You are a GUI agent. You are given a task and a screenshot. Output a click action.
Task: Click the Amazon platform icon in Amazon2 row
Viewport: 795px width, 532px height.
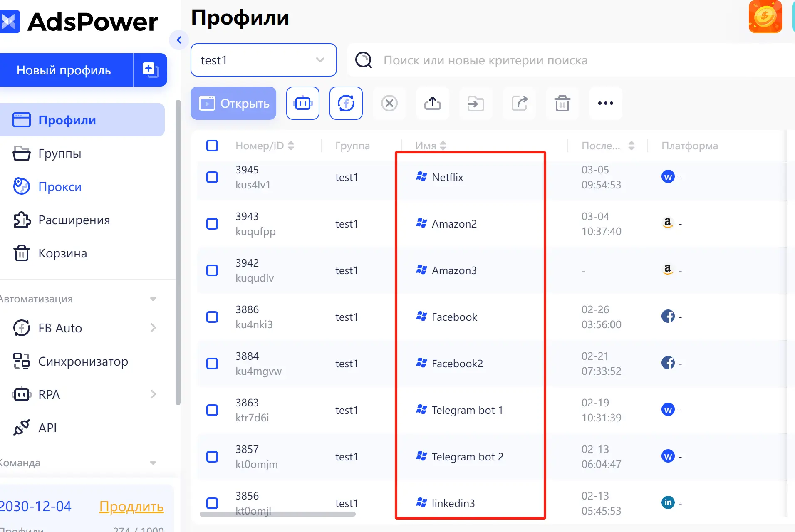[668, 223]
